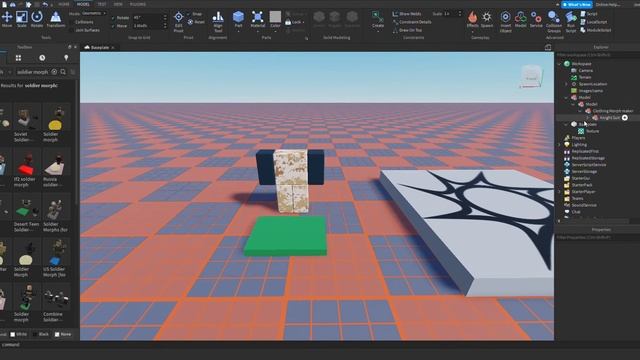Select the Move tool
Viewport: 640px width, 360px height.
(7, 19)
